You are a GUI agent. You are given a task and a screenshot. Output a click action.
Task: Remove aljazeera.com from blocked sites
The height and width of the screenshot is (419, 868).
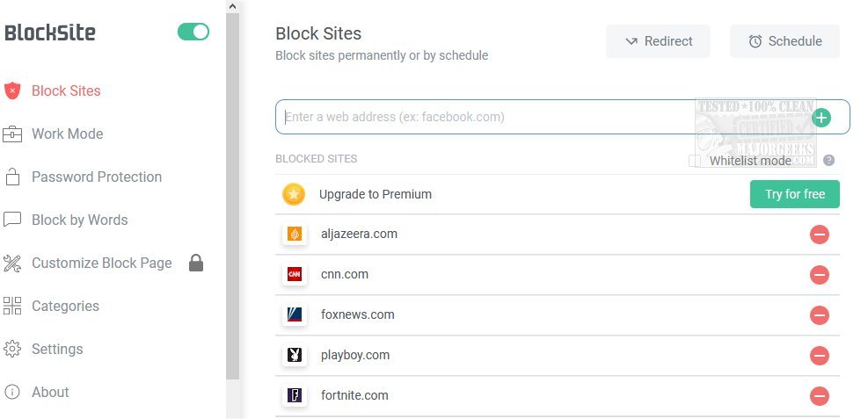point(820,235)
